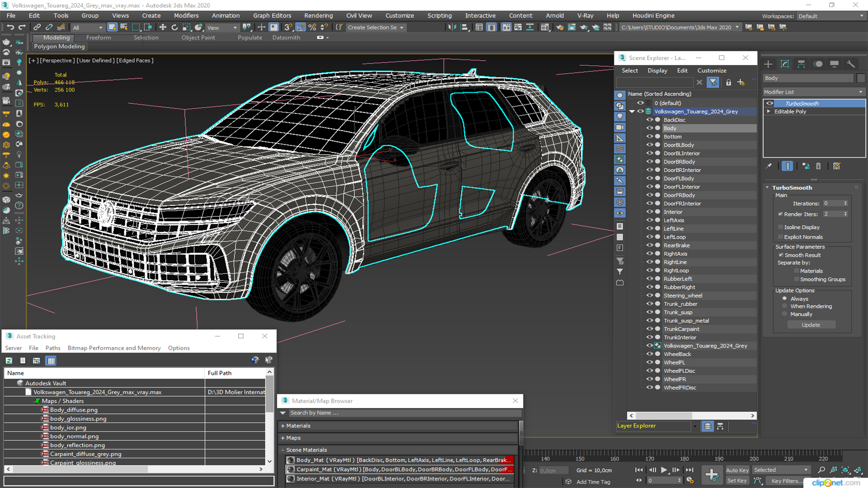Screen dimensions: 868x488
Task: Open Workspaces Default dropdown
Action: tap(831, 16)
